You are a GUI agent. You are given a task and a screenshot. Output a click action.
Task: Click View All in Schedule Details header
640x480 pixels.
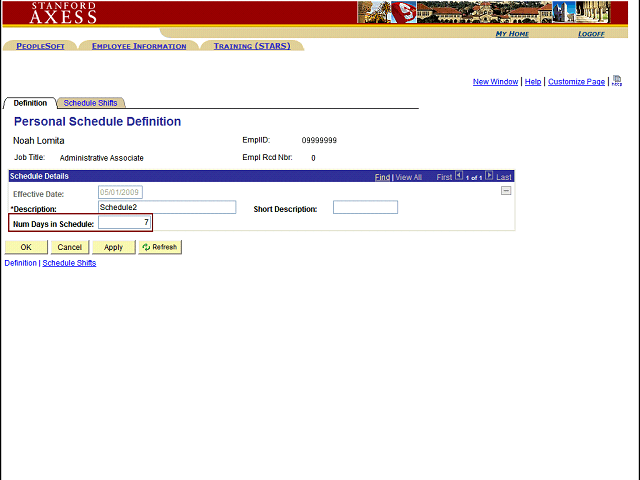(409, 177)
